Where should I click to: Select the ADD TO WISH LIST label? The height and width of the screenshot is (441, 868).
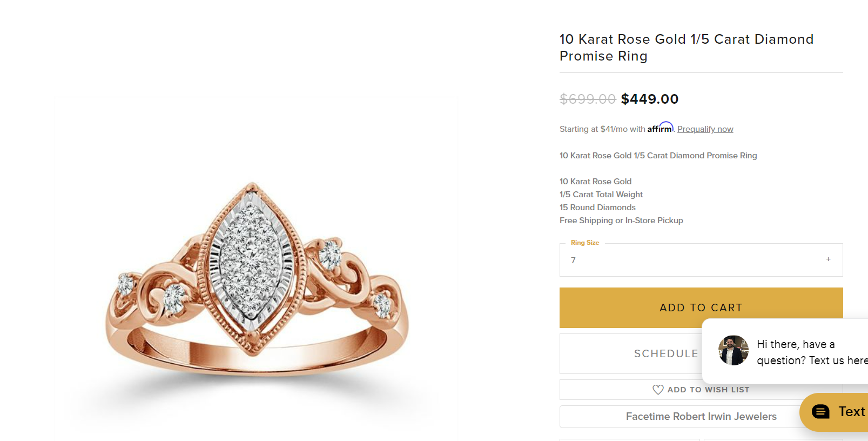click(x=708, y=390)
